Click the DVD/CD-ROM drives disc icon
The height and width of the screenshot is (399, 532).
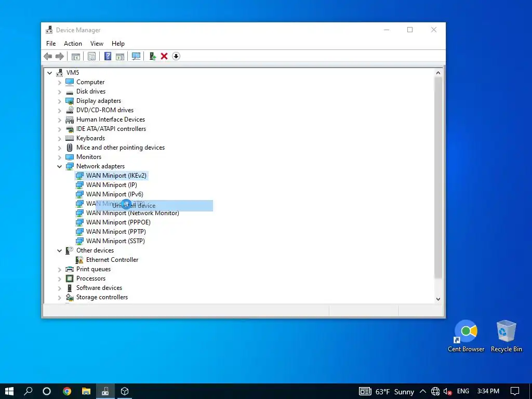[70, 110]
